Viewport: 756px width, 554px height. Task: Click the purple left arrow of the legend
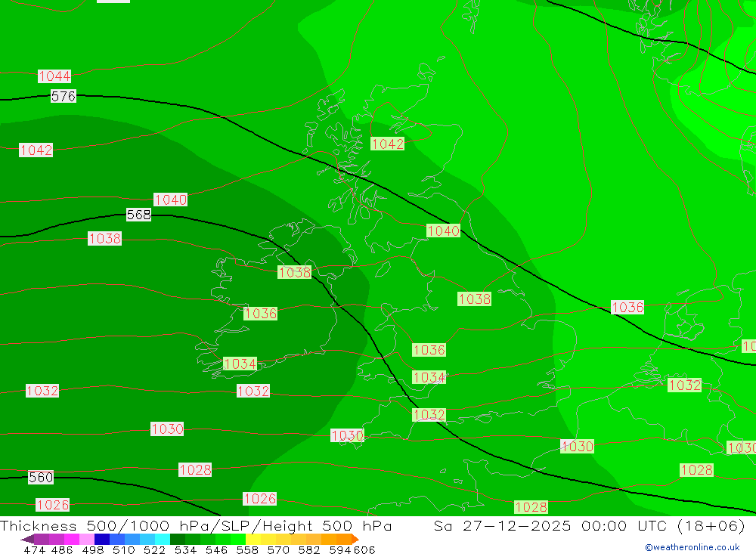coord(27,539)
